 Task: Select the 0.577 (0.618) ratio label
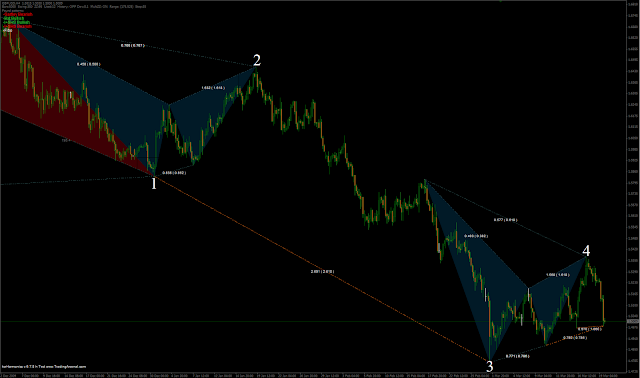click(505, 220)
